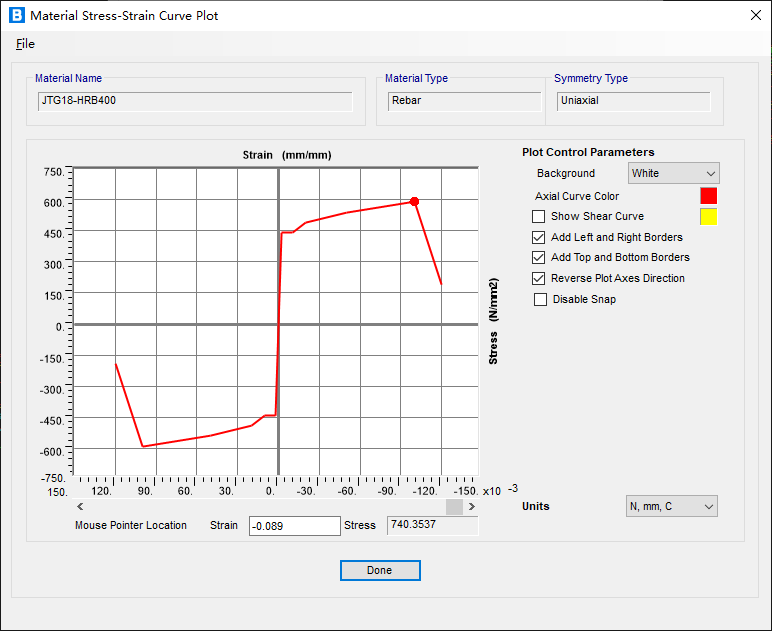This screenshot has width=772, height=631.
Task: Open the Background color dropdown
Action: click(x=674, y=173)
